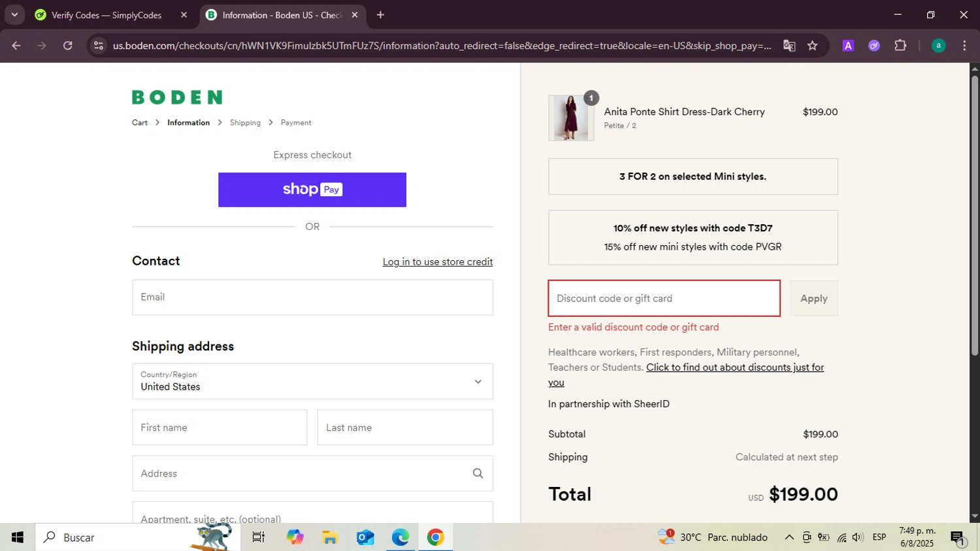The image size is (980, 551).
Task: Open a new browser tab
Action: (x=380, y=15)
